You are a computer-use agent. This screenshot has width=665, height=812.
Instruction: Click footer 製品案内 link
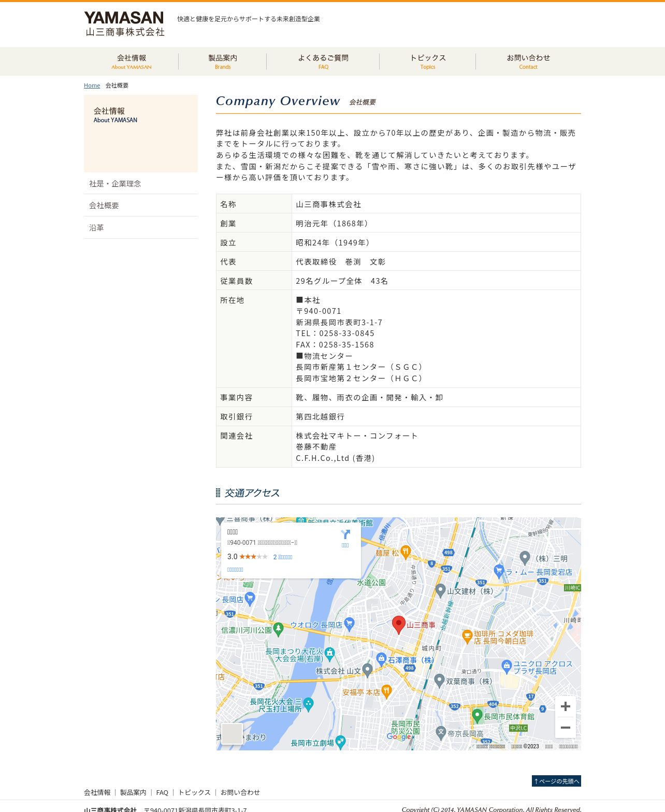coord(133,792)
